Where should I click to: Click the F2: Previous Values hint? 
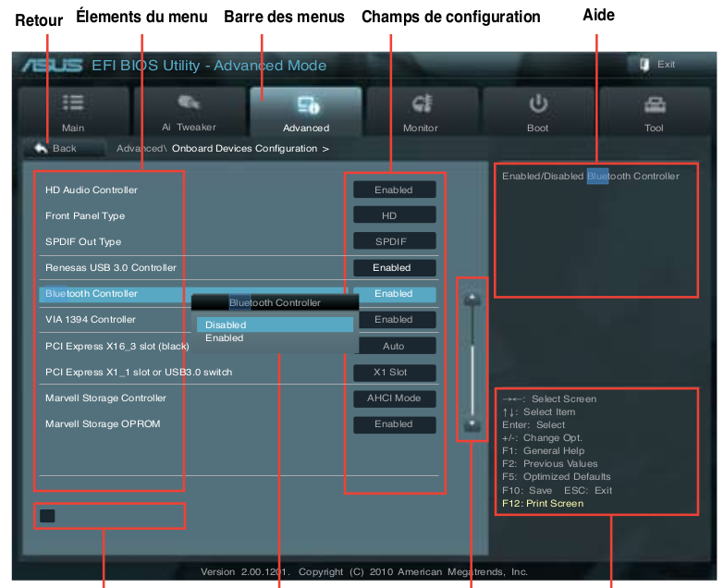550,463
